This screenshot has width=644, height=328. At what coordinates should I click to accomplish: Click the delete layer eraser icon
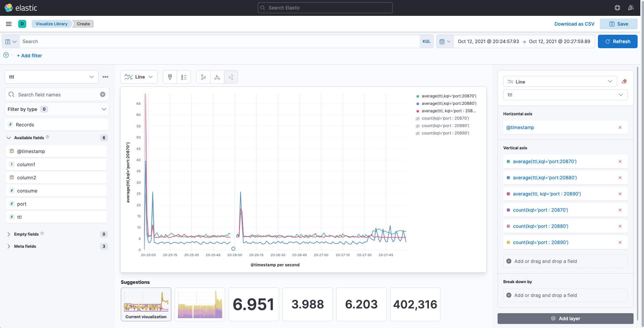point(624,82)
